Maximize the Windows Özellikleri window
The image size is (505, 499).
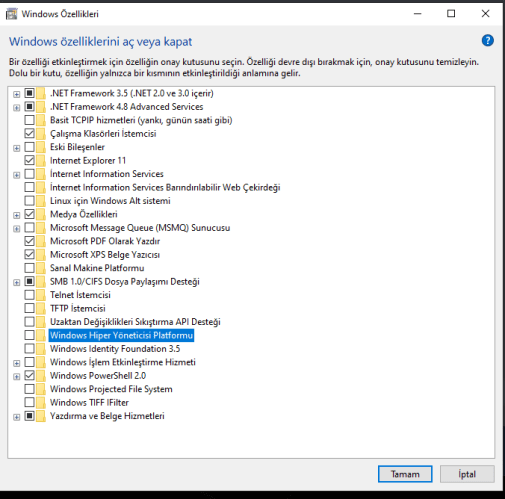click(x=451, y=14)
